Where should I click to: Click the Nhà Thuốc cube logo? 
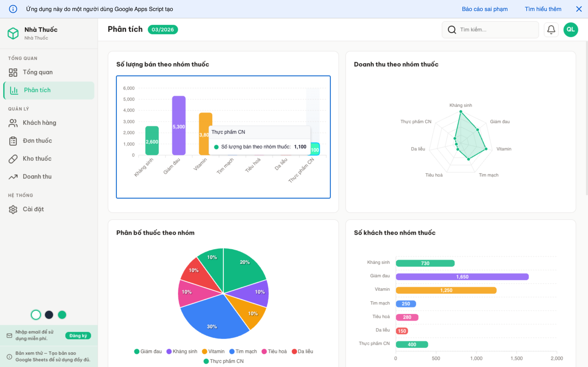pos(13,33)
